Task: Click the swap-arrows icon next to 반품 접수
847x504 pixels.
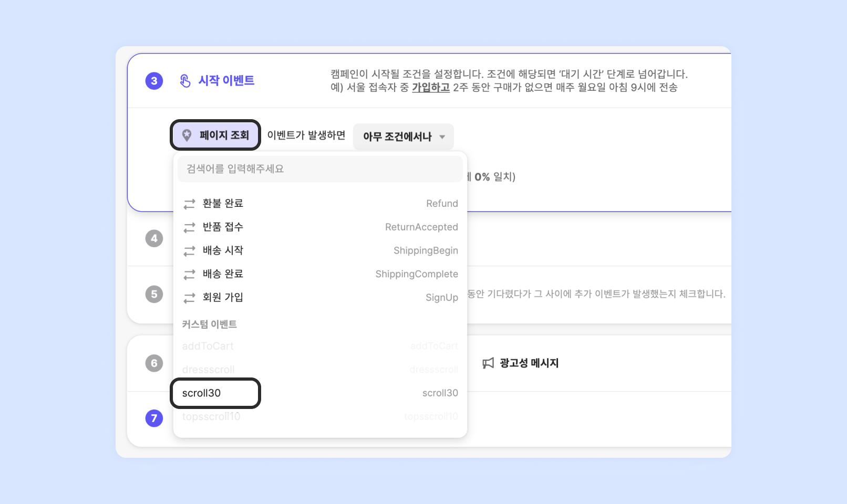Action: [189, 227]
